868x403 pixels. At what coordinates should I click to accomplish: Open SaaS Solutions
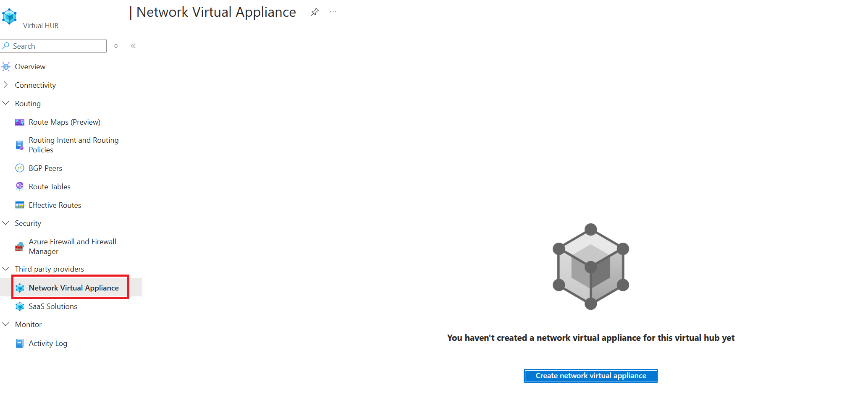pos(53,306)
